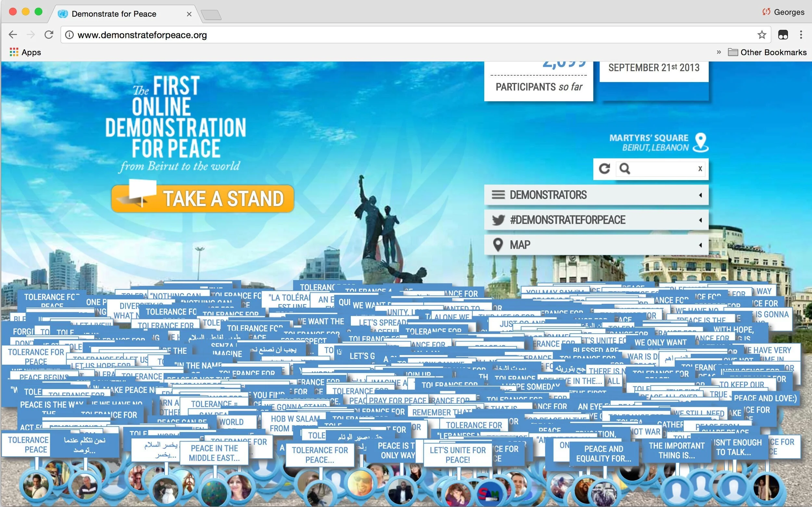The width and height of the screenshot is (812, 507).
Task: Click the search refresh icon
Action: tap(604, 169)
